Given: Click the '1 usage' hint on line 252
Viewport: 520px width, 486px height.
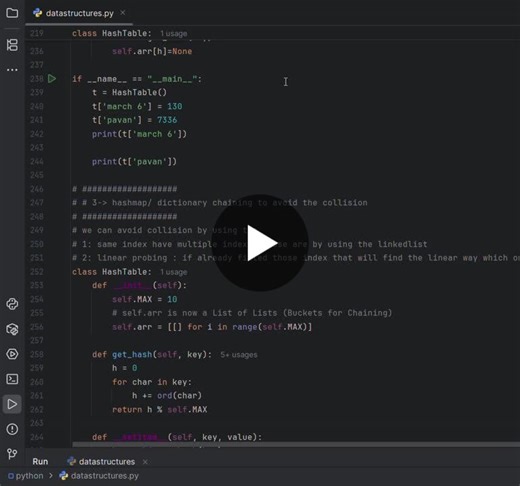Looking at the screenshot, I should pyautogui.click(x=174, y=272).
